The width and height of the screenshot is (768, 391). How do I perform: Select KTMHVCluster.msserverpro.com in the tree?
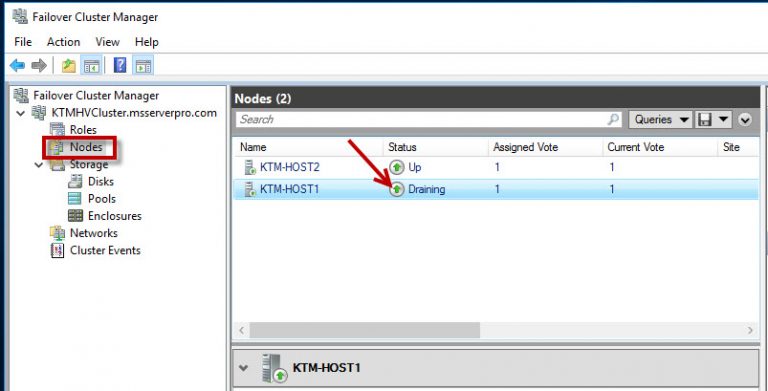134,113
